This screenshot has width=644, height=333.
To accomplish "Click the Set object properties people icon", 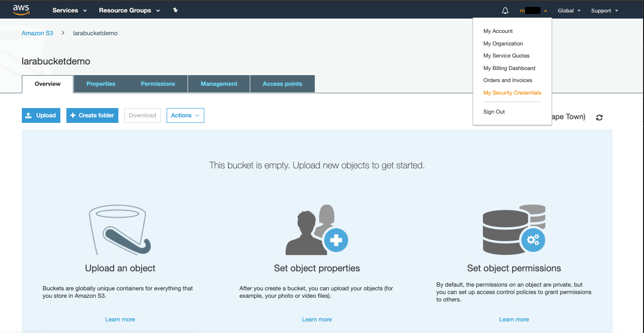I will 317,230.
